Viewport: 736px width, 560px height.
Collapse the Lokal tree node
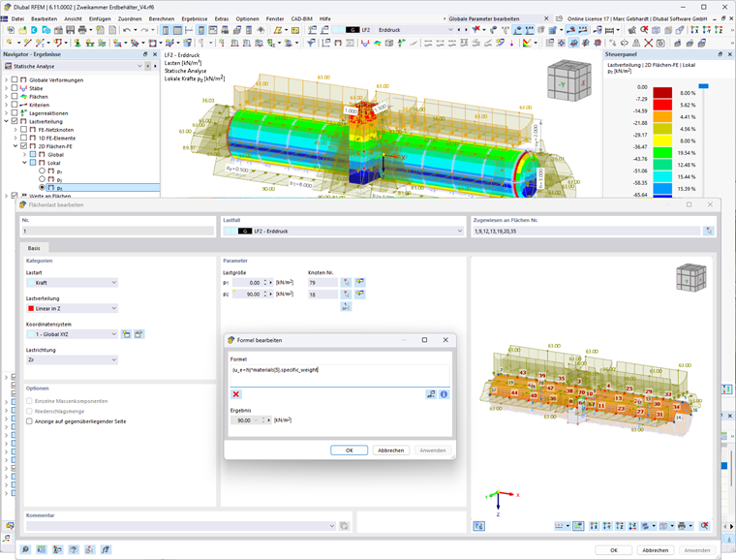point(25,163)
